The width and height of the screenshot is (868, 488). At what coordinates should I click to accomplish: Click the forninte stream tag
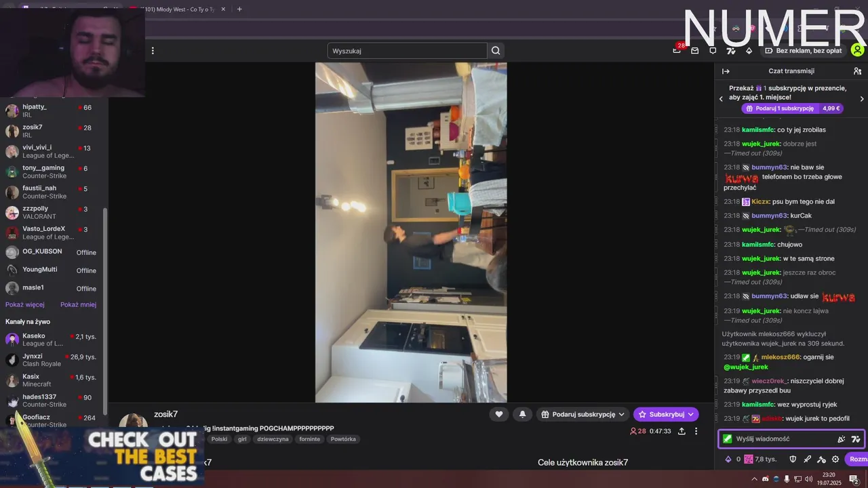click(309, 439)
